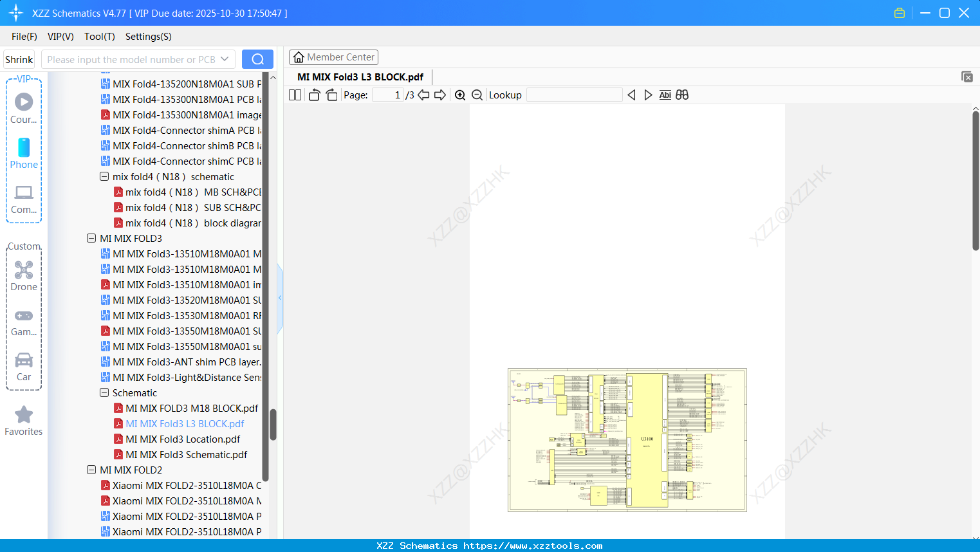Open the Member Center home button
The width and height of the screenshot is (980, 552).
pos(333,57)
